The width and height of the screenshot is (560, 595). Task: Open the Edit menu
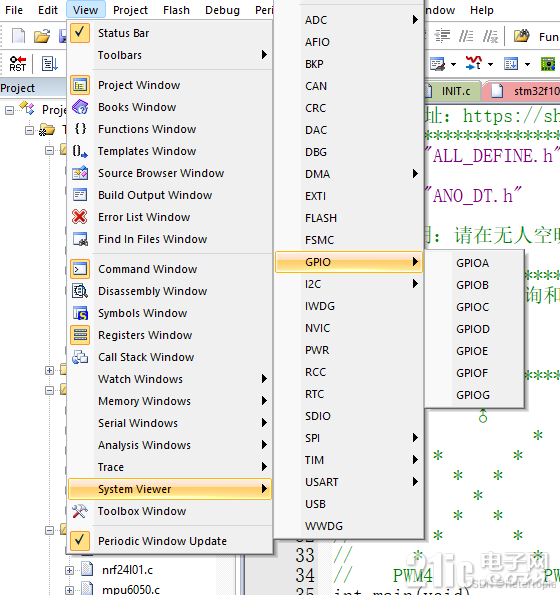pyautogui.click(x=48, y=10)
